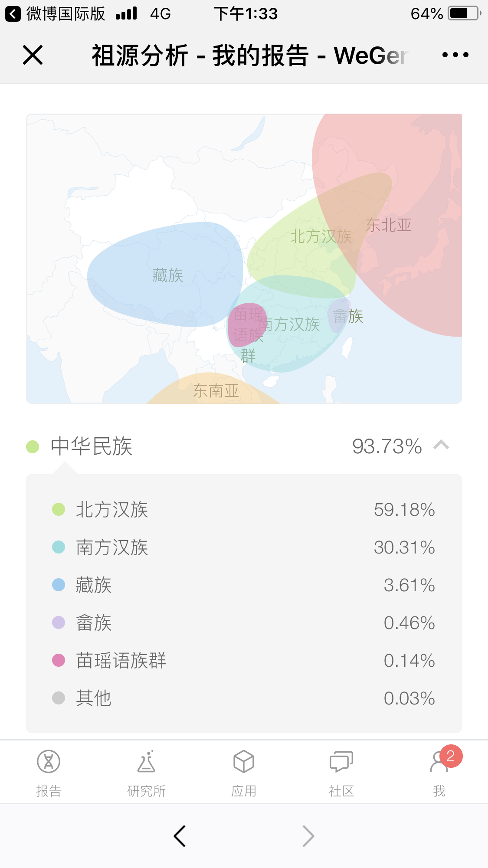The width and height of the screenshot is (488, 868).
Task: Collapse the 中华民族 section chevron
Action: click(x=441, y=445)
